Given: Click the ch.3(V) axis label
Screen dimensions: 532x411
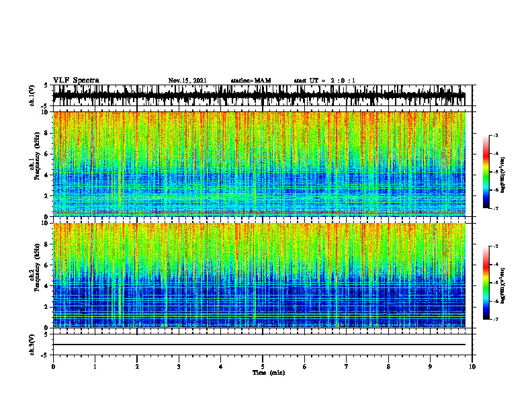Looking at the screenshot, I should (32, 345).
